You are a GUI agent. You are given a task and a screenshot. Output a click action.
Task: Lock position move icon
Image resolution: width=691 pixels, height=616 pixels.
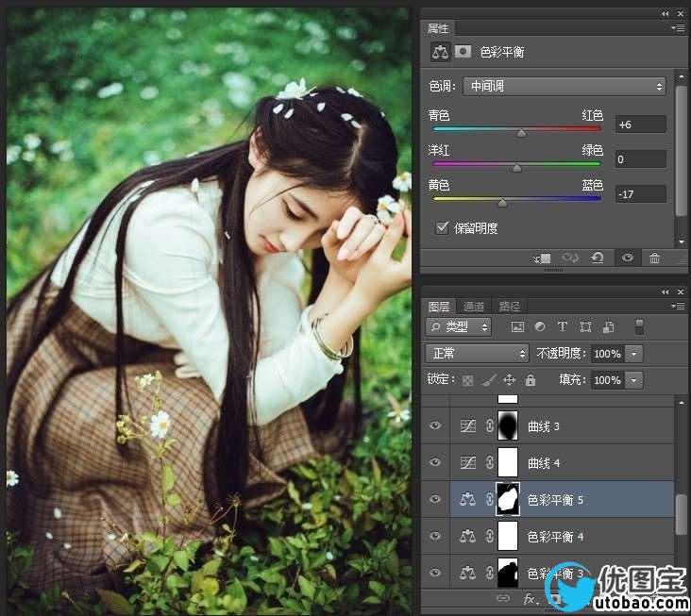coord(509,380)
